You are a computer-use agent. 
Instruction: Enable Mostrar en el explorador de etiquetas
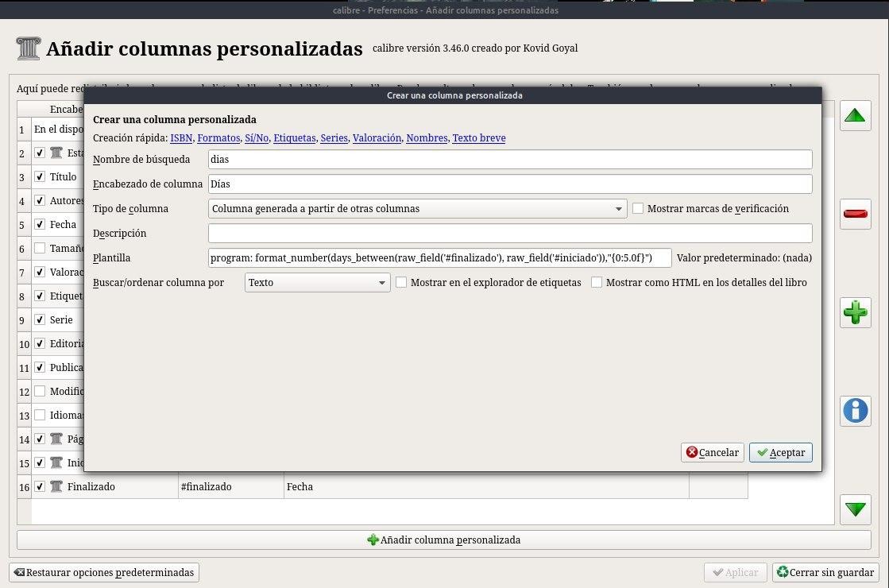tap(401, 282)
